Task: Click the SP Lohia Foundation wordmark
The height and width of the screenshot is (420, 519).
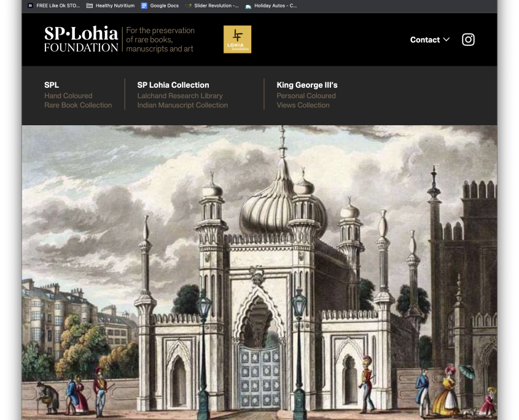Action: point(81,39)
